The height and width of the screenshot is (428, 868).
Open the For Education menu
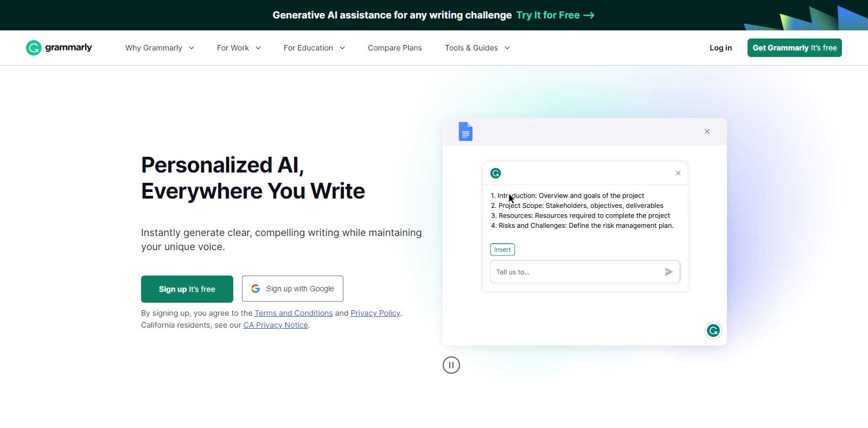[x=314, y=48]
